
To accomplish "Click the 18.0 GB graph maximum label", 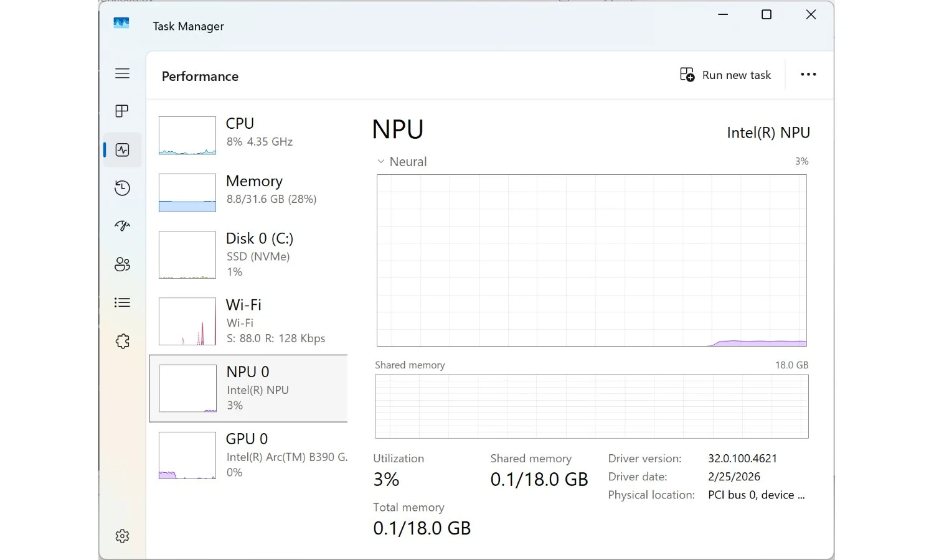I will [x=791, y=365].
